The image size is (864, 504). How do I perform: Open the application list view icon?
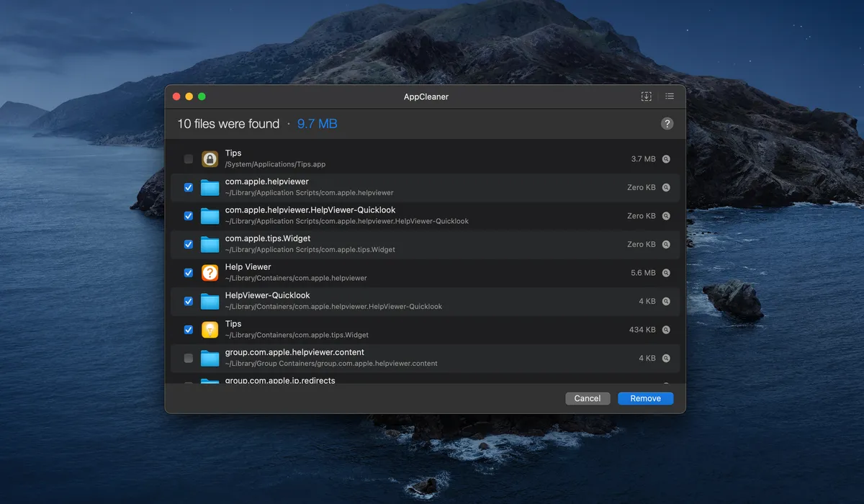670,96
